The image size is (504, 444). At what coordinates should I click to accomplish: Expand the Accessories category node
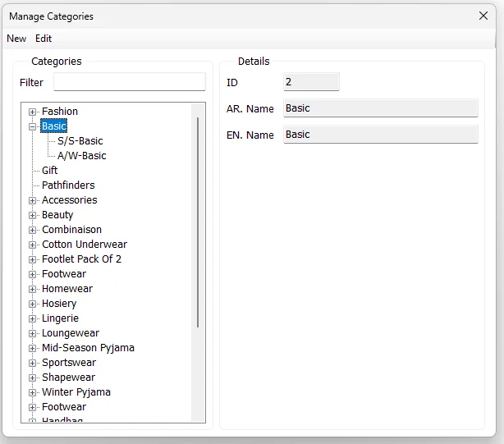click(32, 200)
